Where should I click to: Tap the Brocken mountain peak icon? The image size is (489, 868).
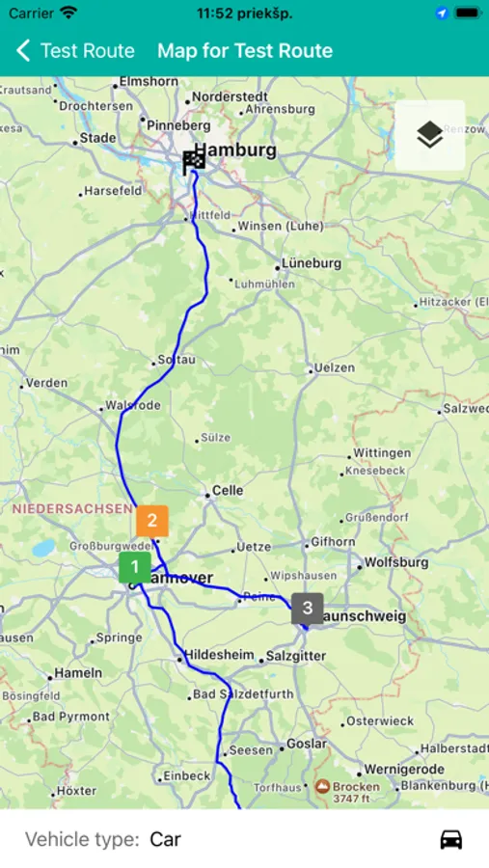(x=322, y=786)
